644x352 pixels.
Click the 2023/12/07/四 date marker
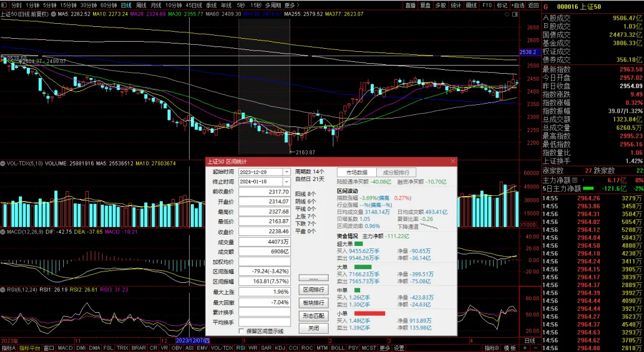(x=193, y=341)
